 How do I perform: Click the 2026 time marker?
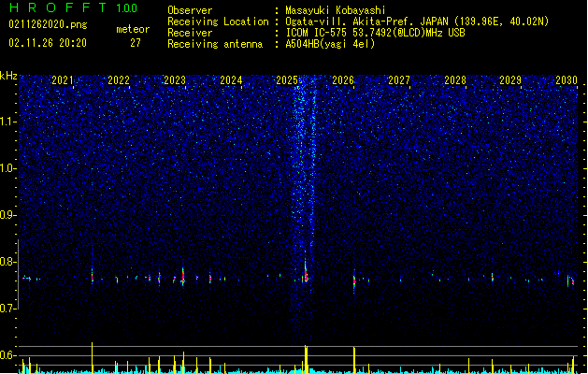pos(343,80)
